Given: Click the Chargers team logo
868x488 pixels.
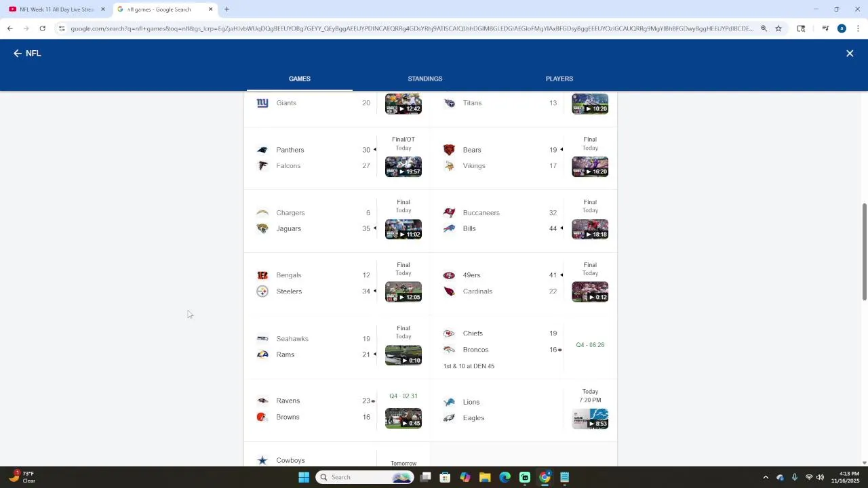Looking at the screenshot, I should [x=262, y=213].
